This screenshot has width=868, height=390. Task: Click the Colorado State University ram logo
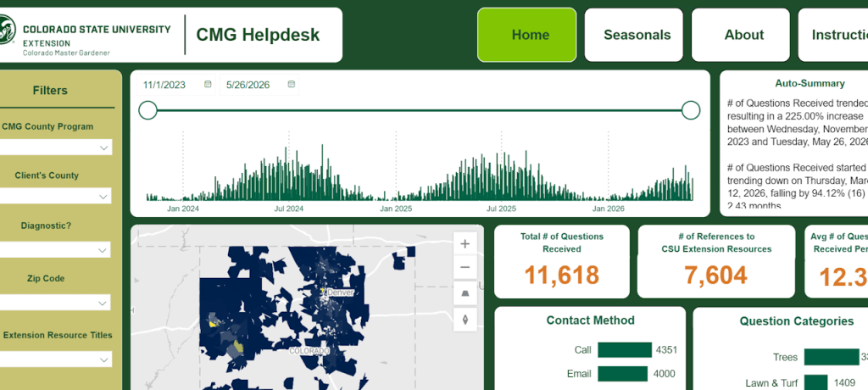pyautogui.click(x=7, y=30)
